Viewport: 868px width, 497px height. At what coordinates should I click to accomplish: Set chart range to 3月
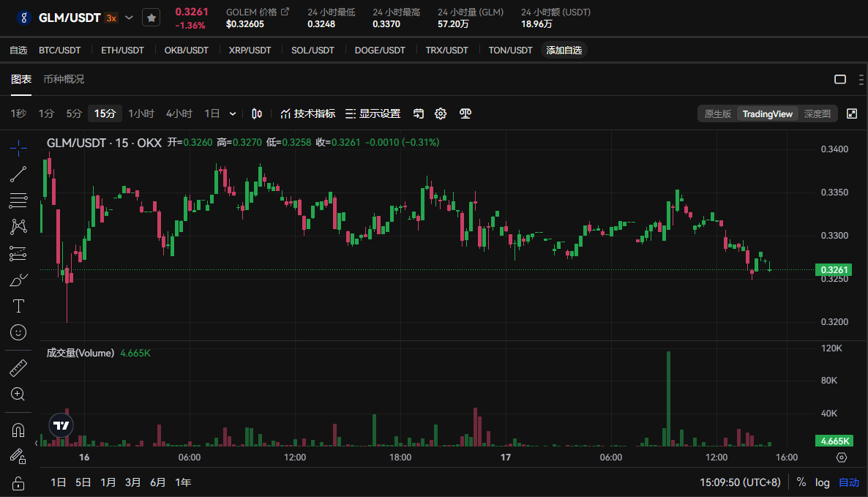pyautogui.click(x=133, y=482)
